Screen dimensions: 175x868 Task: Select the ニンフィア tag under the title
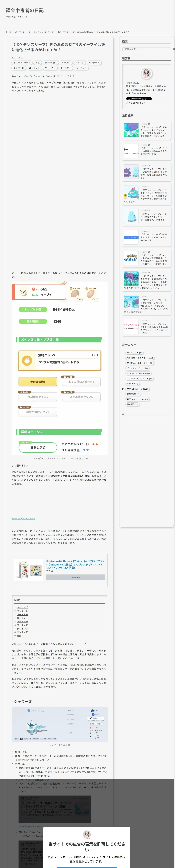pos(34,68)
